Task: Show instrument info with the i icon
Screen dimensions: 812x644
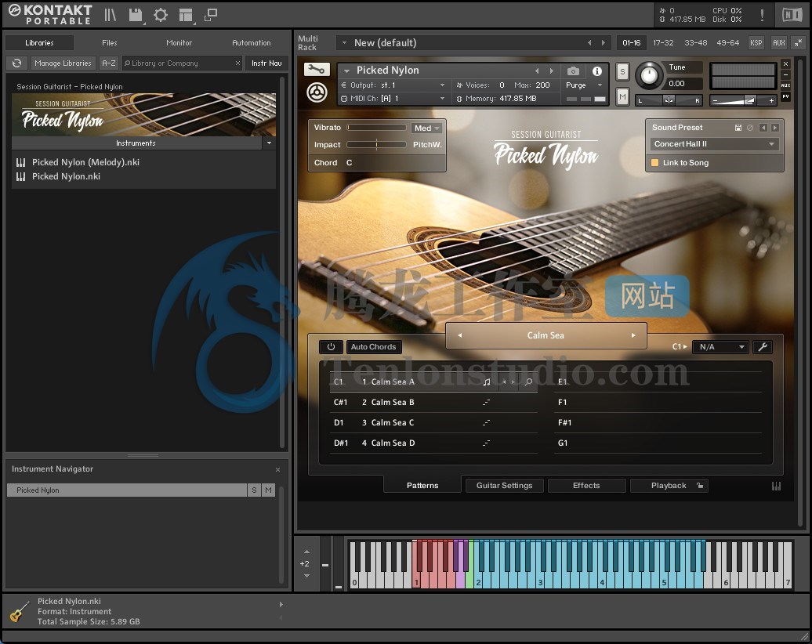Action: tap(597, 71)
